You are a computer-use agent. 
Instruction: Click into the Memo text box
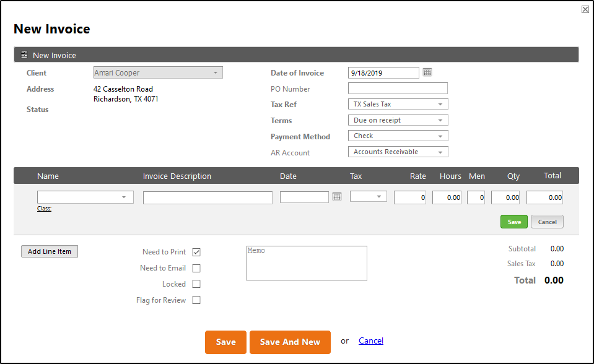[307, 262]
